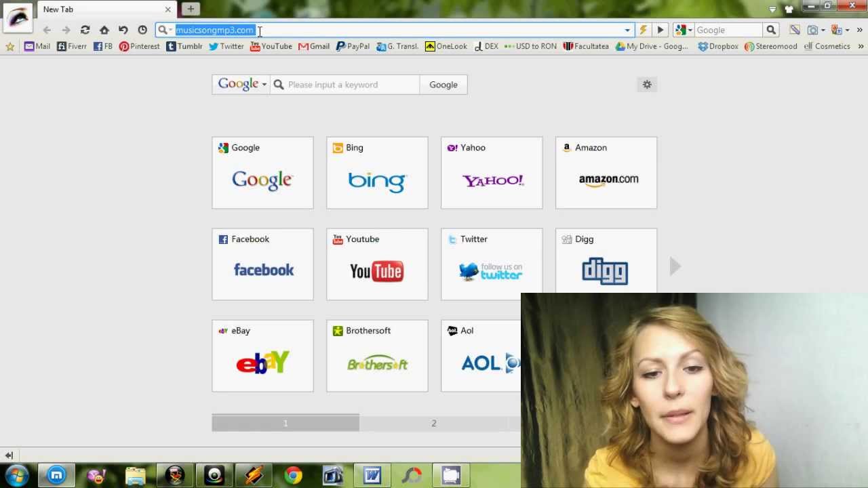
Task: Click the toolbar Google search field
Action: coord(728,30)
